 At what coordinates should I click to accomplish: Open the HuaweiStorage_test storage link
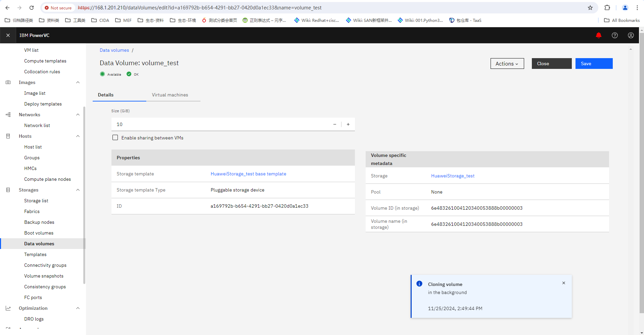coord(453,176)
